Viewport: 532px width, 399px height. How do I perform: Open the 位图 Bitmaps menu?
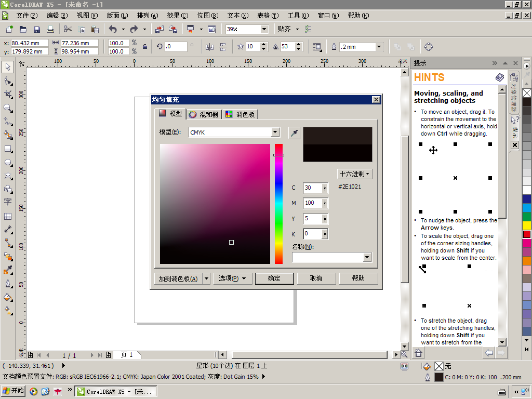point(208,16)
